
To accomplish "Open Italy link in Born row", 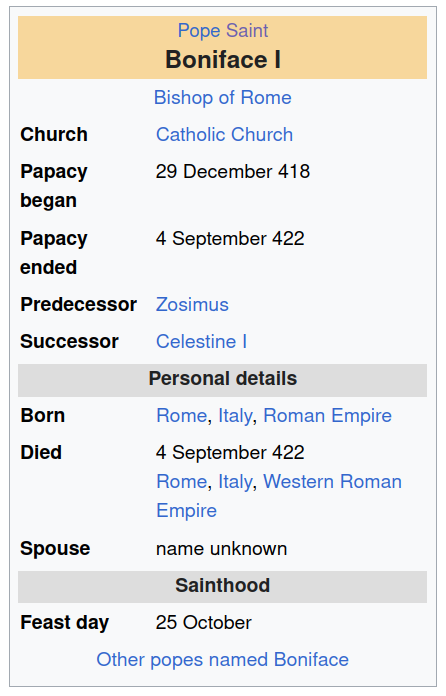I will [x=236, y=416].
